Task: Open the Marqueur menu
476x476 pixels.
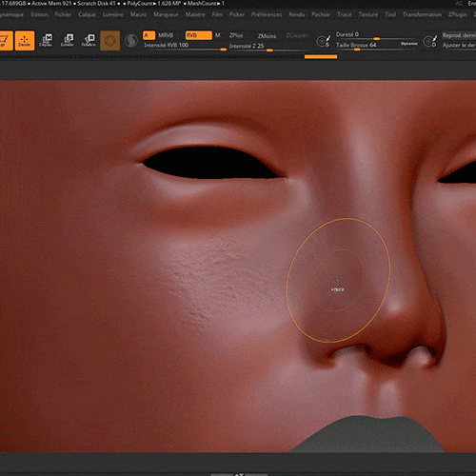Action: coord(166,14)
